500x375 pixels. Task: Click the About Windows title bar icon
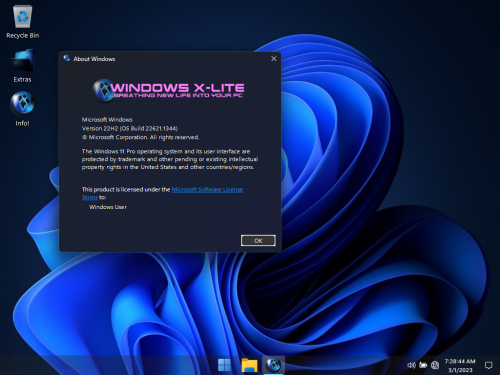tap(67, 59)
